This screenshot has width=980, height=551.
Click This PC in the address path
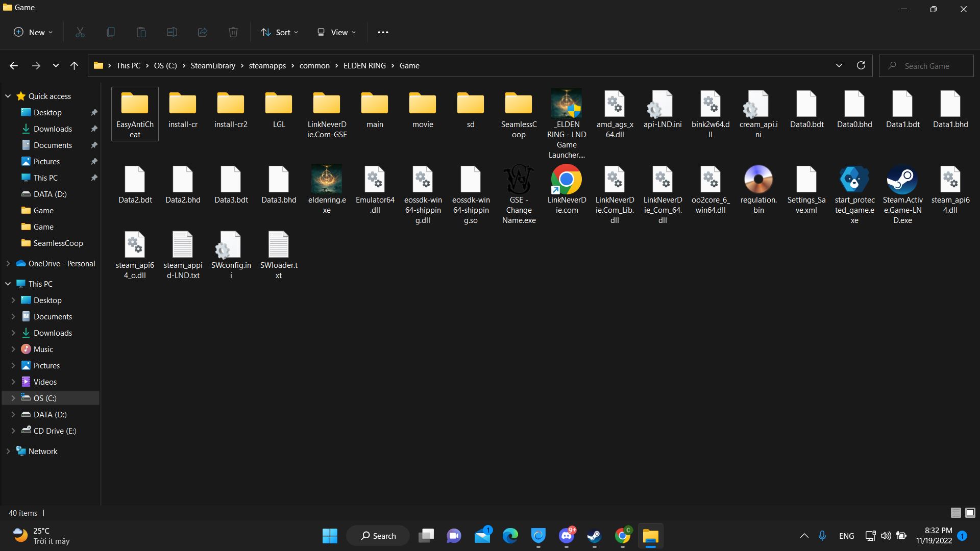pos(128,66)
